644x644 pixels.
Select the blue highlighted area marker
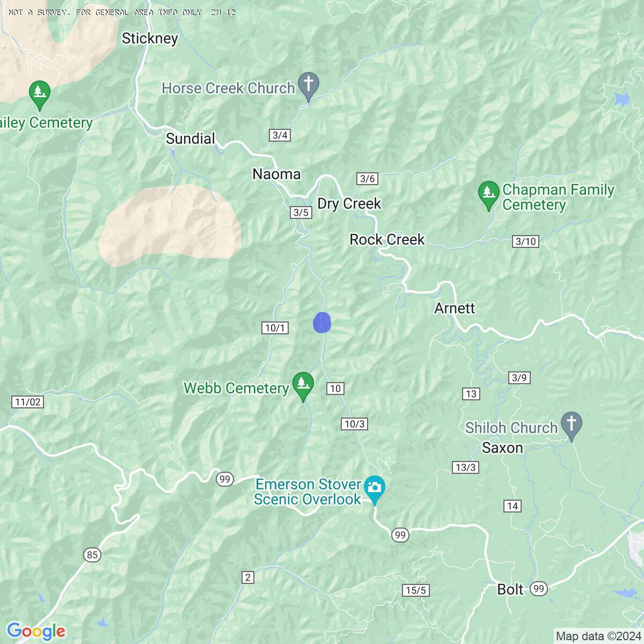(x=322, y=323)
